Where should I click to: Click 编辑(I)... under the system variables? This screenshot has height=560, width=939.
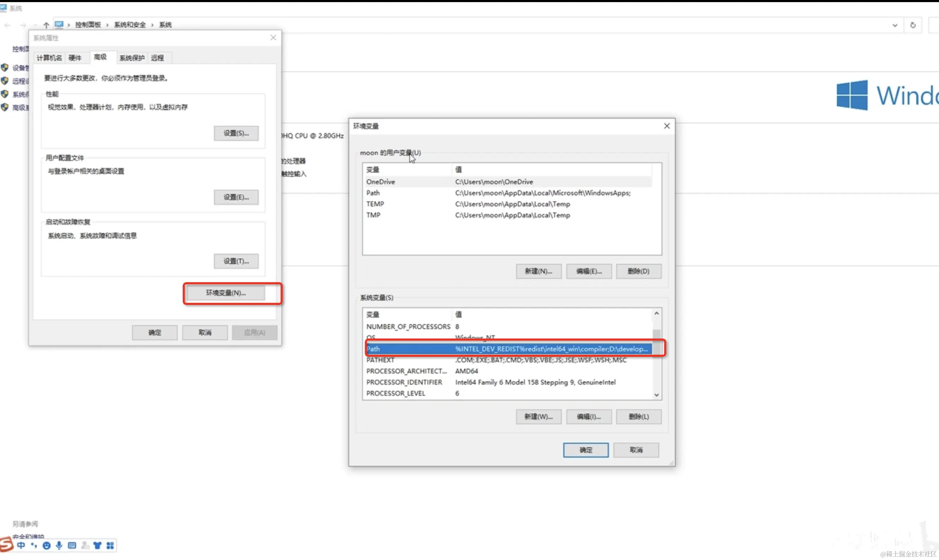coord(588,416)
